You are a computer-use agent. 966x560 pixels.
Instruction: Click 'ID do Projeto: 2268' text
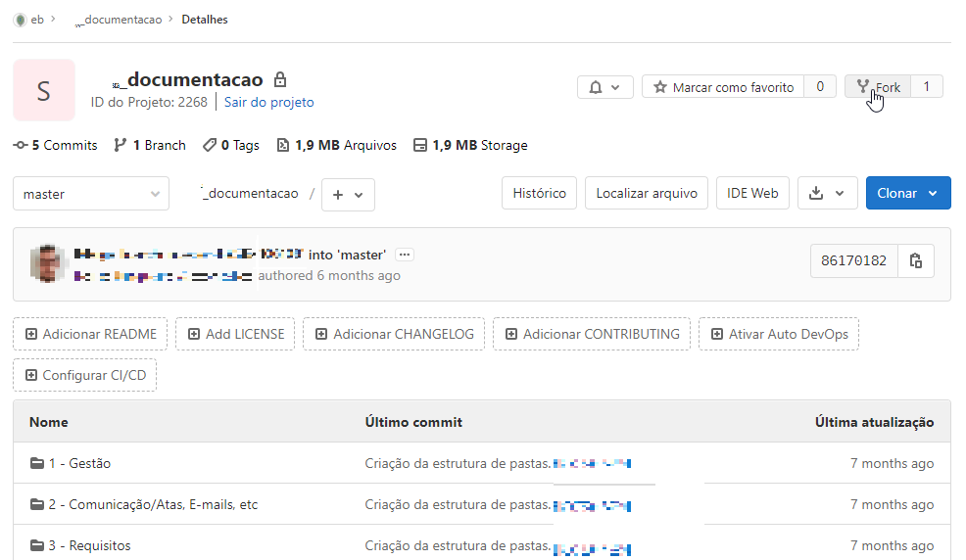tap(149, 102)
